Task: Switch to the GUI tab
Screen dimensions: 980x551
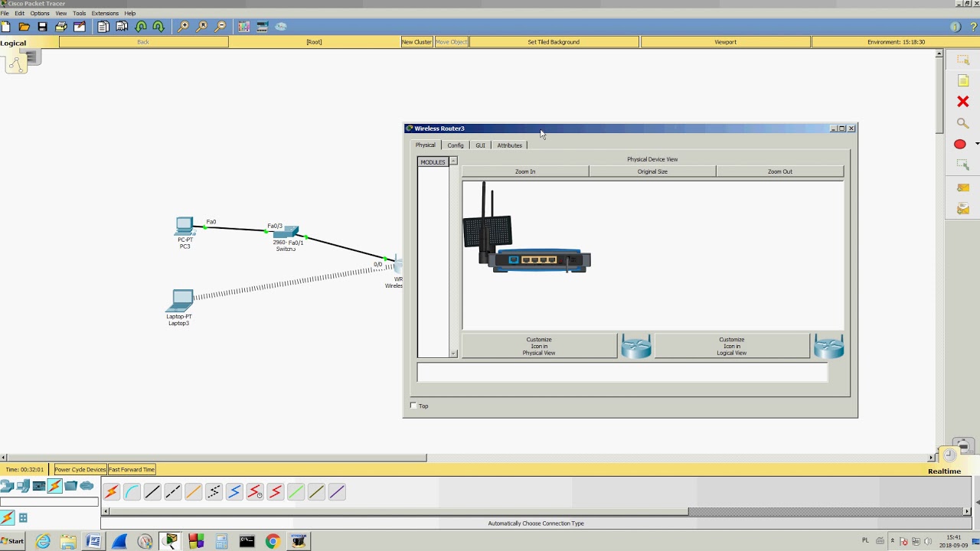Action: click(x=480, y=145)
